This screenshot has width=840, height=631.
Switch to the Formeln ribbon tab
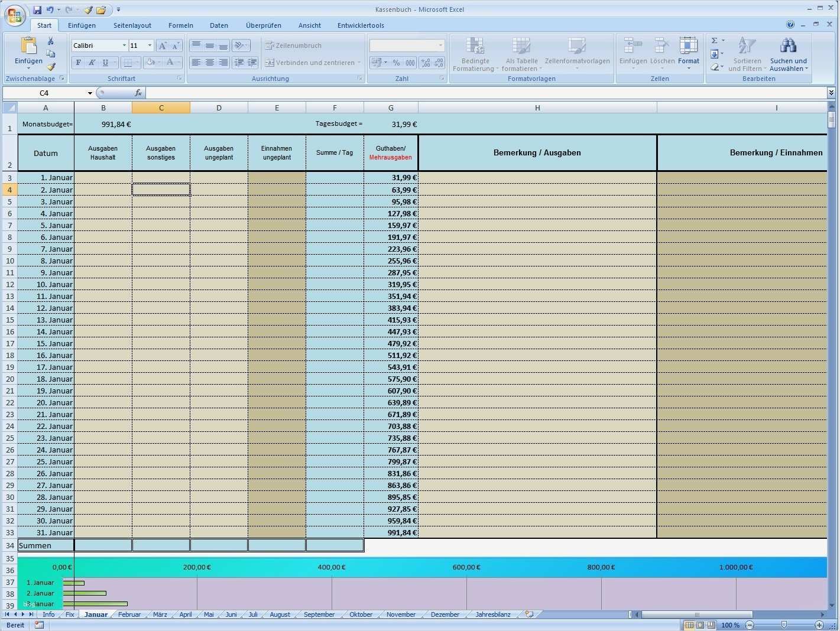[x=180, y=25]
